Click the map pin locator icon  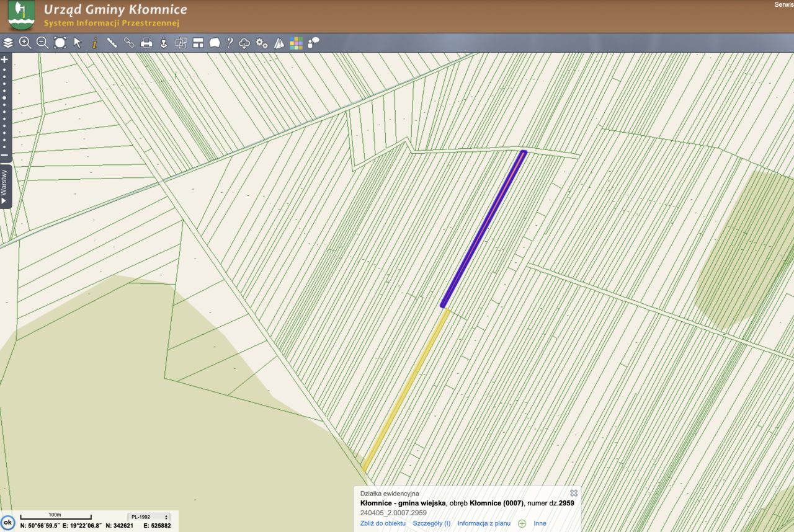164,43
